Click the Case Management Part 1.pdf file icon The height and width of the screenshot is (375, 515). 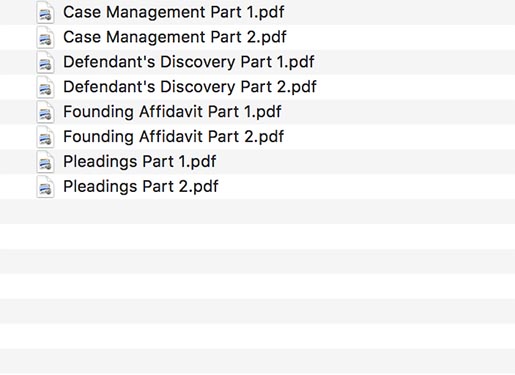tap(45, 12)
